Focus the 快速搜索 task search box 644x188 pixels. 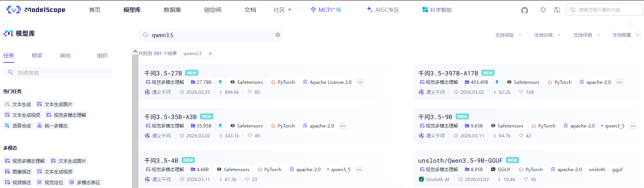coord(58,72)
